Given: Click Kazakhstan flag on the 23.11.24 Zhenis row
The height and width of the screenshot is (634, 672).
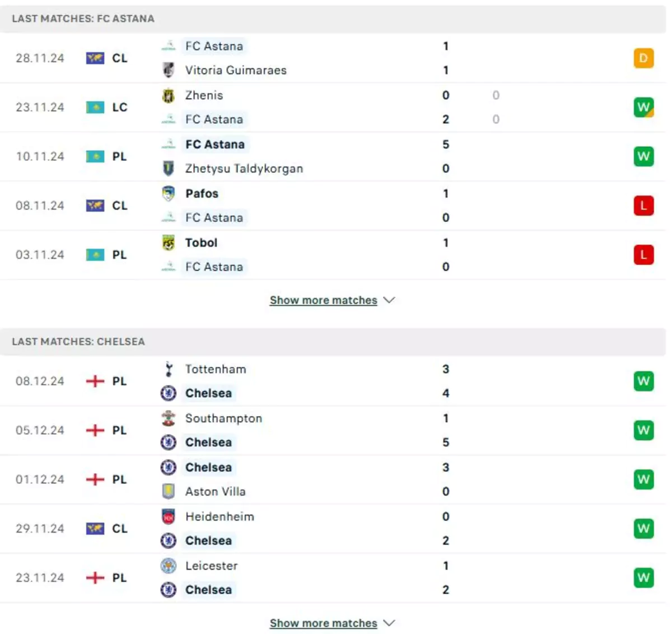Looking at the screenshot, I should [95, 107].
